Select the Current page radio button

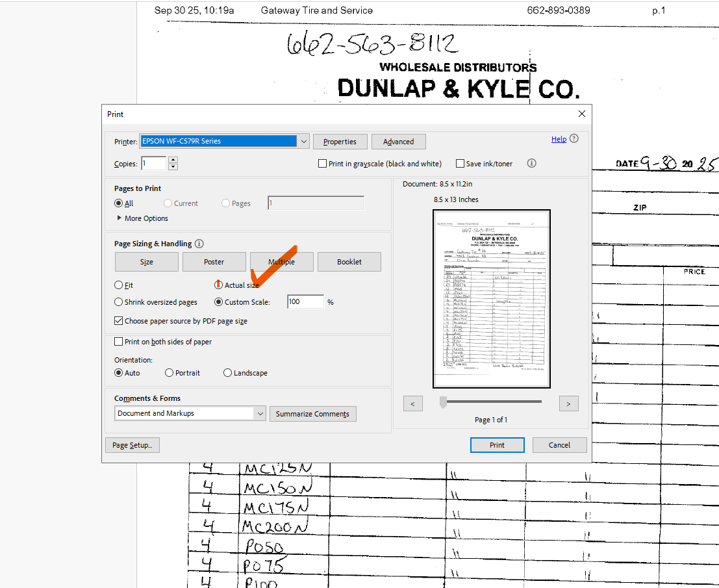(168, 203)
